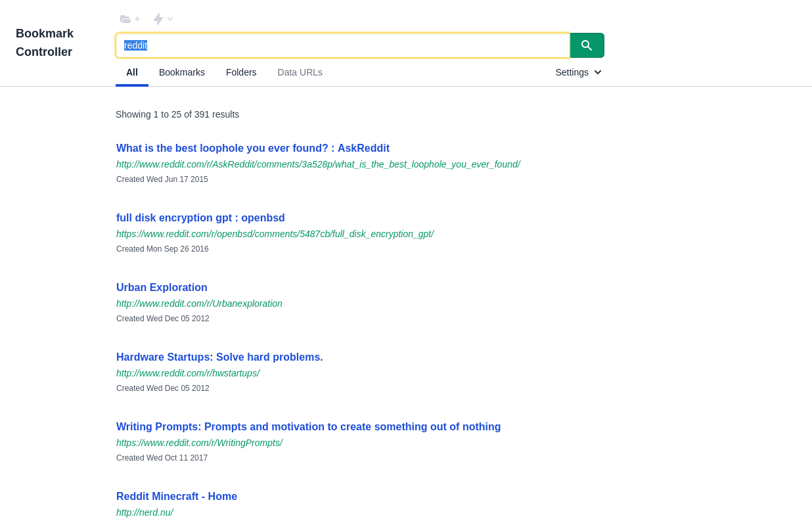
Task: Click the nerd.nu URL link
Action: pyautogui.click(x=145, y=512)
